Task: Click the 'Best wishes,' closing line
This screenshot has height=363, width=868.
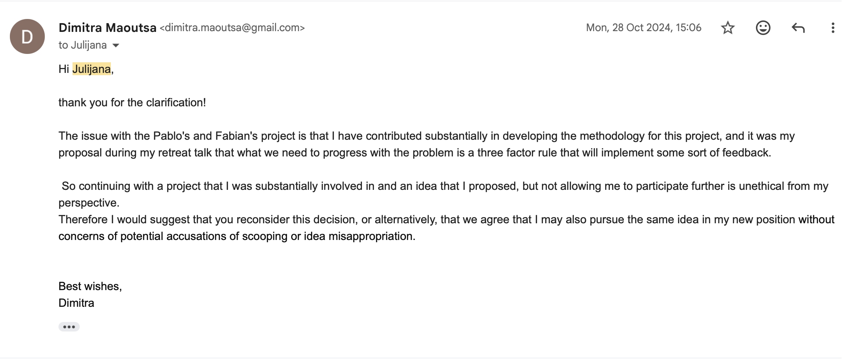Action: (x=90, y=286)
